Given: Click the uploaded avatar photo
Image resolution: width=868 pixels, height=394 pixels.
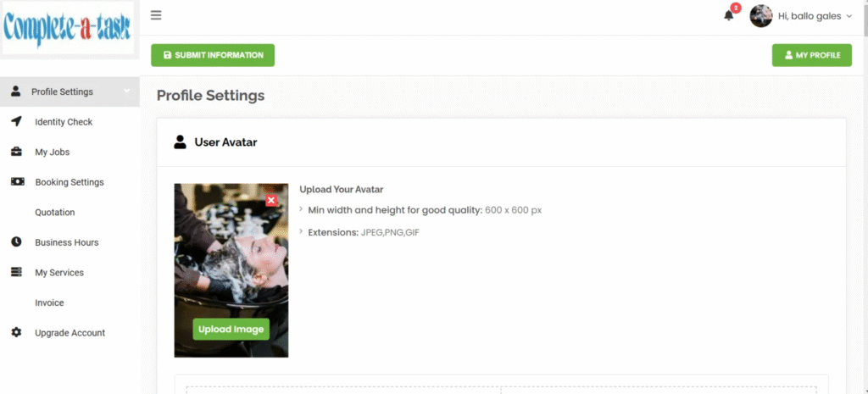Looking at the screenshot, I should click(x=231, y=260).
